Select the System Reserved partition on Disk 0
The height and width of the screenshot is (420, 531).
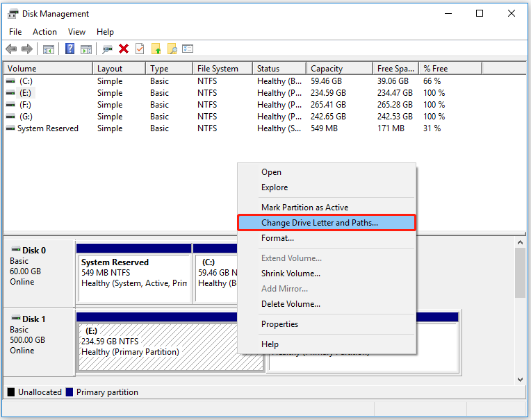[x=134, y=274]
